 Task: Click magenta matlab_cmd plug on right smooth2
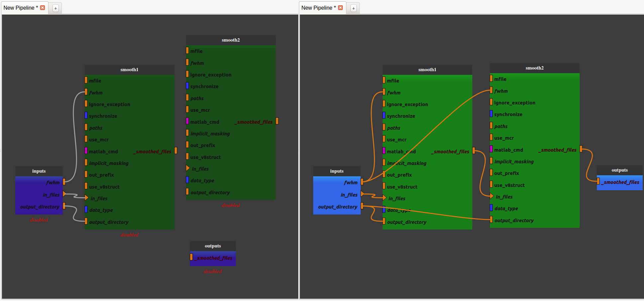pyautogui.click(x=491, y=149)
